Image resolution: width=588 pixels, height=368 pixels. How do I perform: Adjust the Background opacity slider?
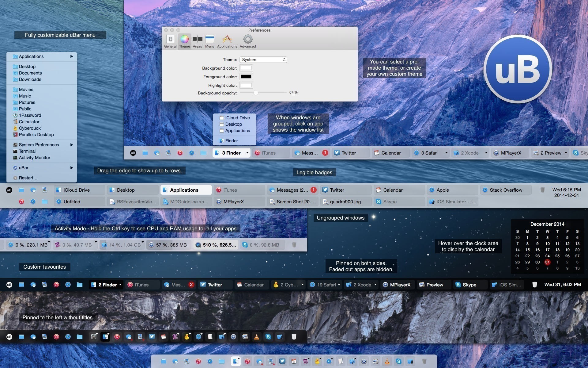[x=256, y=93]
